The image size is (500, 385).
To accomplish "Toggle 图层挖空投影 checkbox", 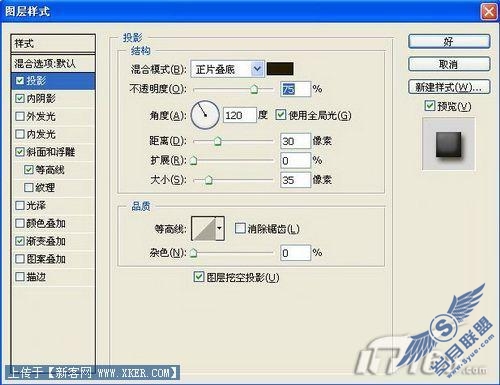I will coord(199,277).
